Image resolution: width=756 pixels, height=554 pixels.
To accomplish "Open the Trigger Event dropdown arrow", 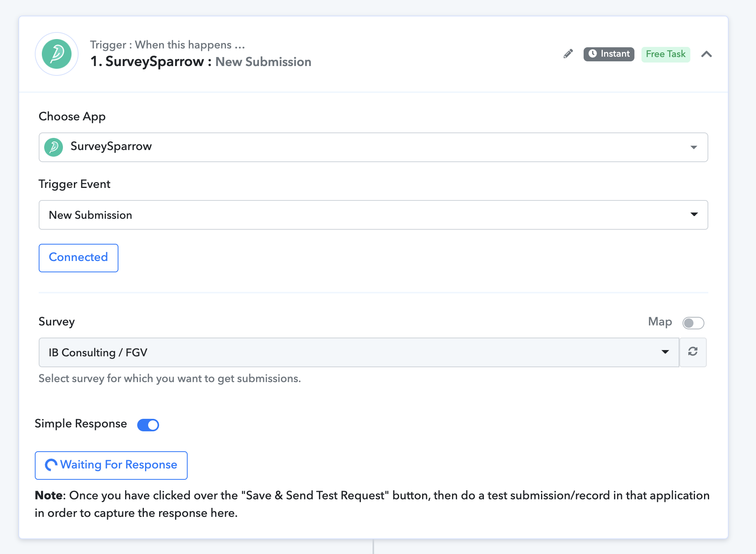I will point(694,214).
